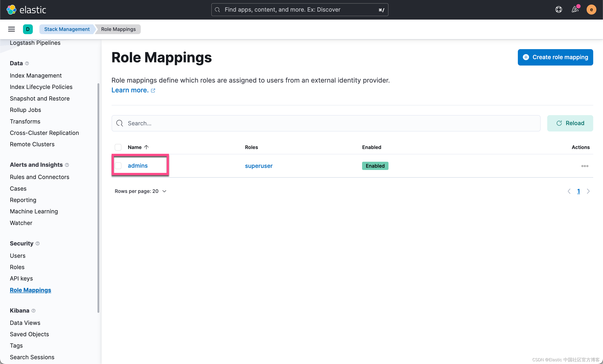Open actions menu for admins mapping
The width and height of the screenshot is (603, 364).
click(x=584, y=166)
